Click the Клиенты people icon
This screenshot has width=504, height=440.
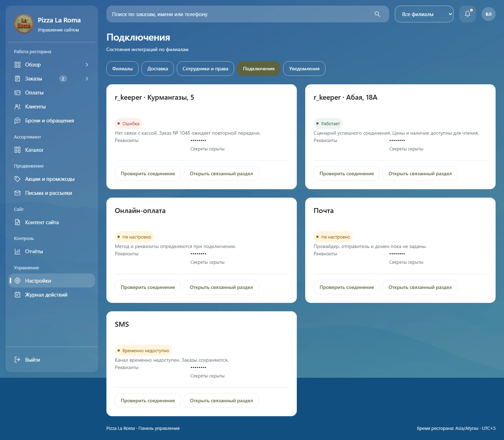click(x=17, y=107)
